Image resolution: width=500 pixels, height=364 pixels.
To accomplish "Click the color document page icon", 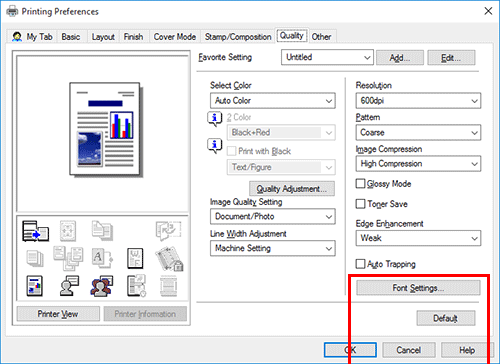I will tap(35, 286).
